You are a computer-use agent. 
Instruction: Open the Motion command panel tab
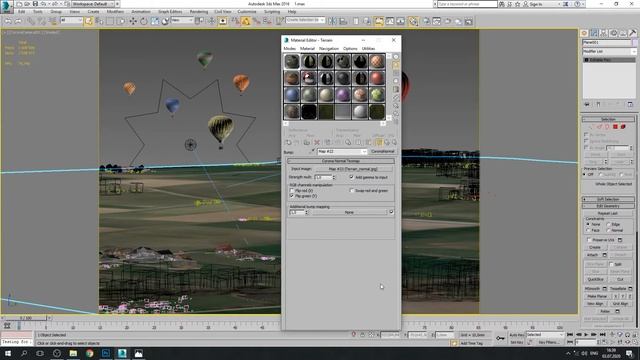613,33
